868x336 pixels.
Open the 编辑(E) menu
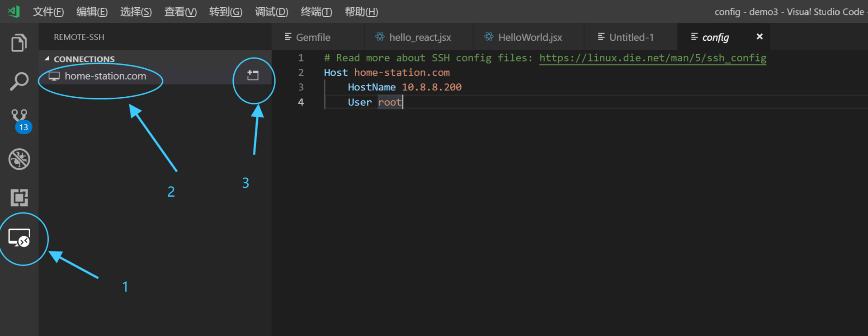click(92, 12)
